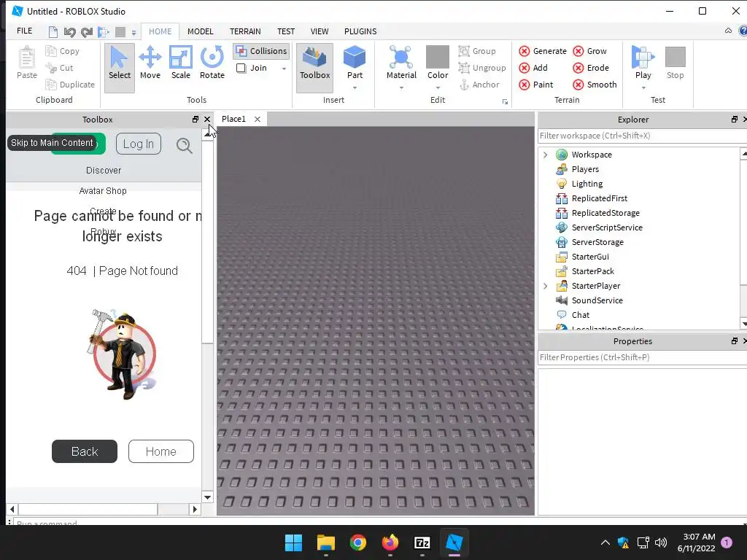Click the Home button on 404 page
This screenshot has width=747, height=560.
[x=161, y=451]
